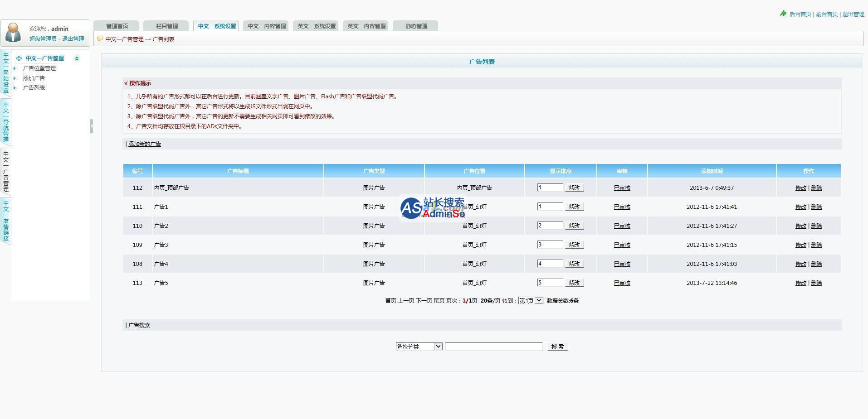Click the ad search text field
868x419 pixels.
point(494,347)
